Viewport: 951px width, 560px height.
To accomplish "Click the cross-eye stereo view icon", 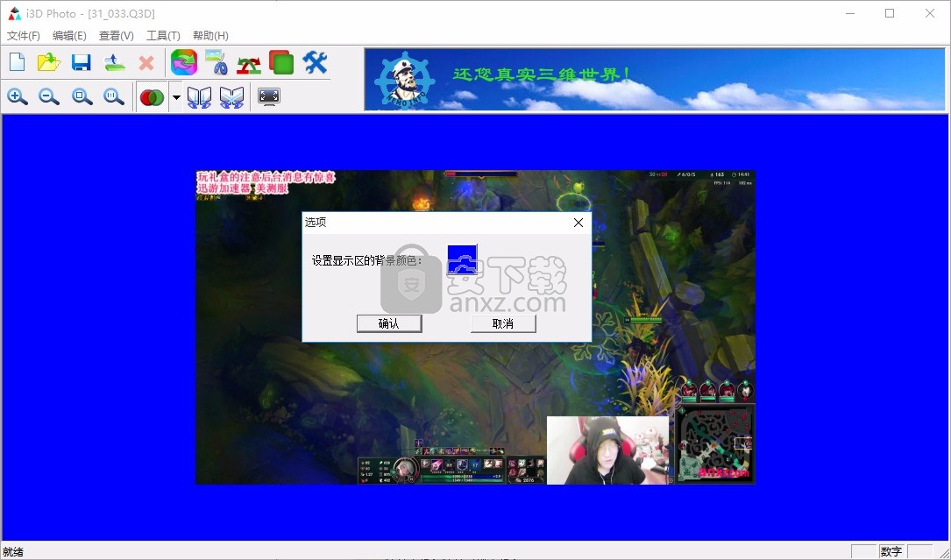I will 231,97.
